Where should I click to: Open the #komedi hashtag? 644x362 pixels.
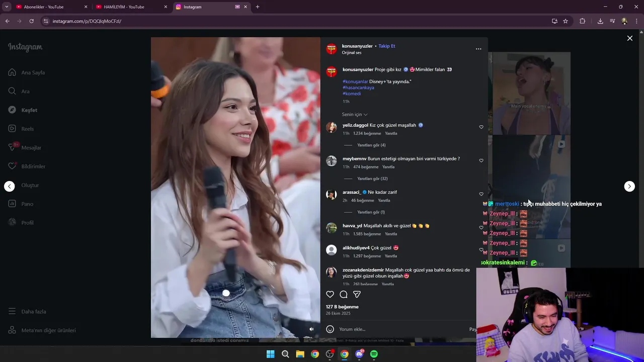point(352,94)
